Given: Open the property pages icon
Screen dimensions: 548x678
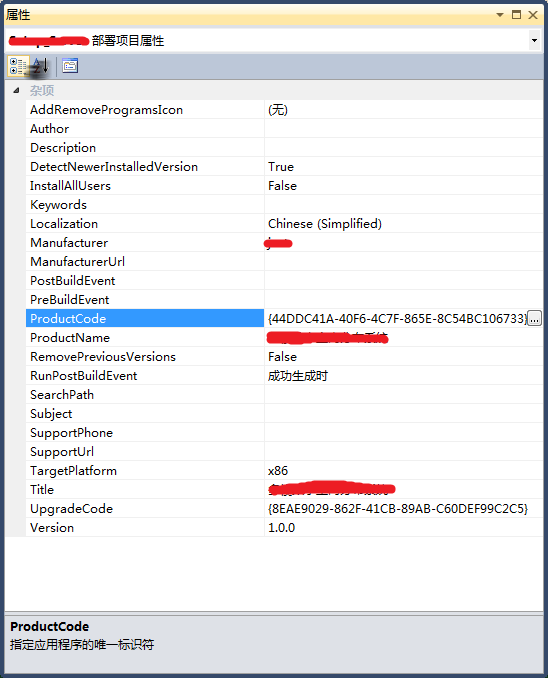Looking at the screenshot, I should 70,66.
